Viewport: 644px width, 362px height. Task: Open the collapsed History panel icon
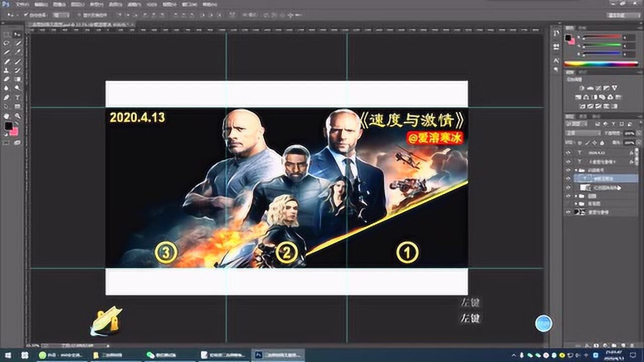(556, 33)
